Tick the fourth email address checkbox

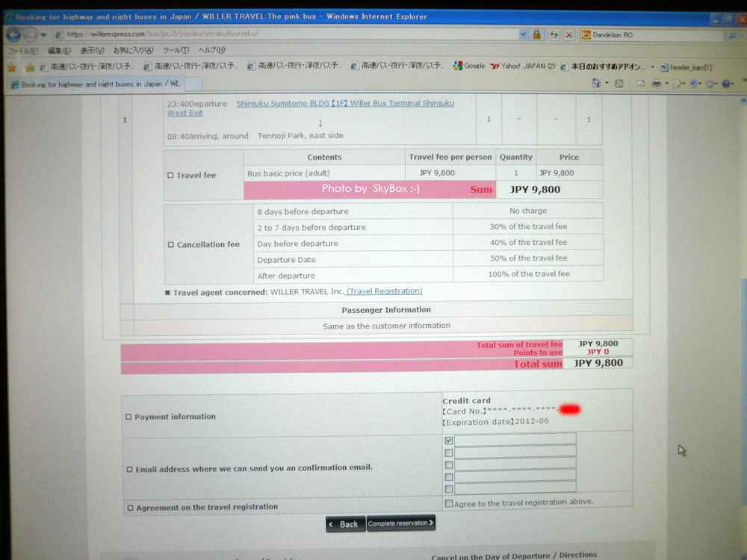(448, 477)
